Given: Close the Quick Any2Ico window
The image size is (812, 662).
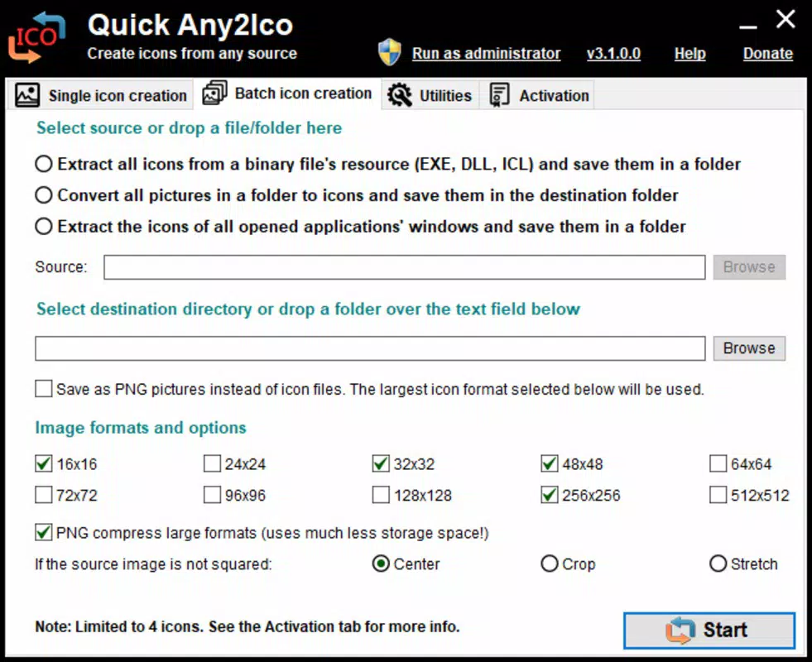Looking at the screenshot, I should point(786,20).
